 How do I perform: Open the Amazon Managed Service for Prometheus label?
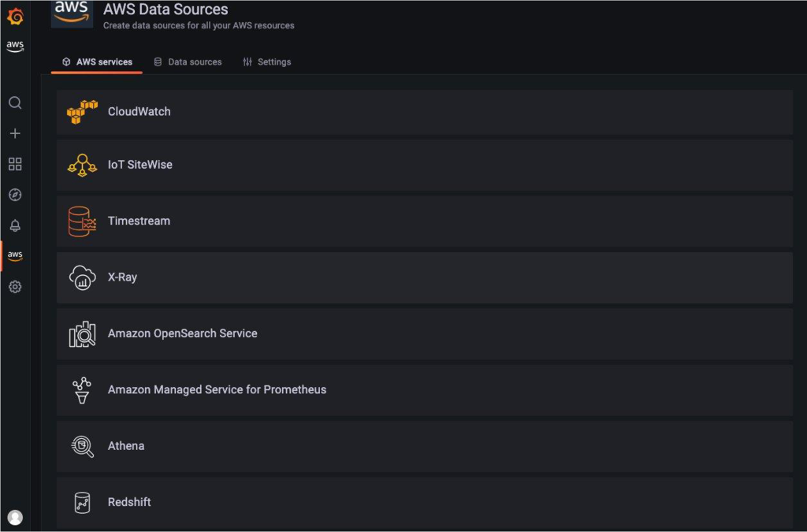click(217, 389)
